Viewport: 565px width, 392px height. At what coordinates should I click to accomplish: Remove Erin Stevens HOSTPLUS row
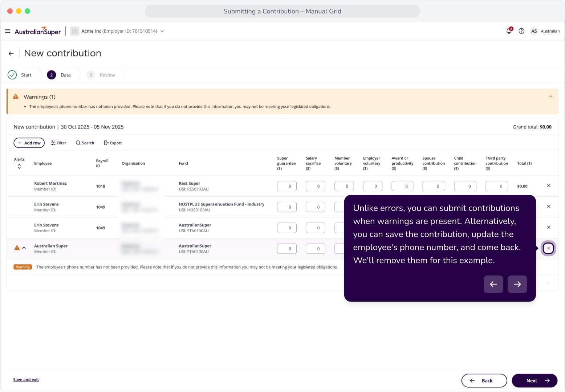549,207
